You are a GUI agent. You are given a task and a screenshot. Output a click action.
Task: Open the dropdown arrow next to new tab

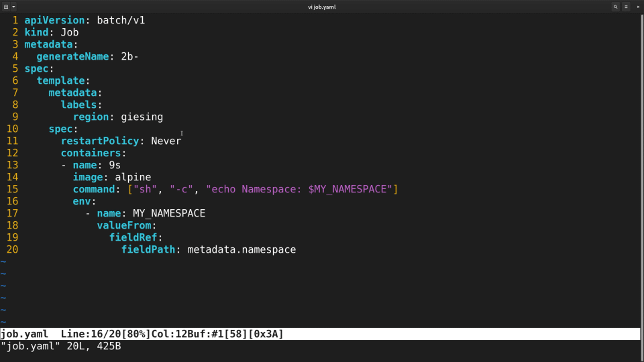(13, 7)
